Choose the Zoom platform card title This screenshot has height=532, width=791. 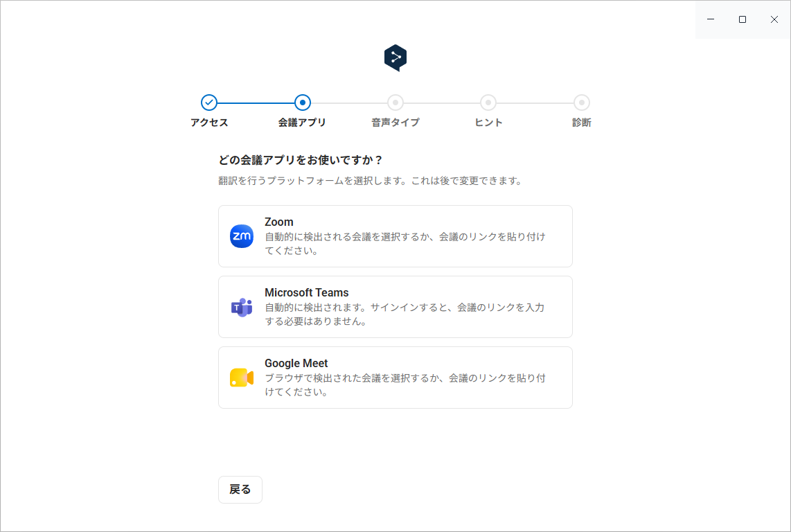279,222
